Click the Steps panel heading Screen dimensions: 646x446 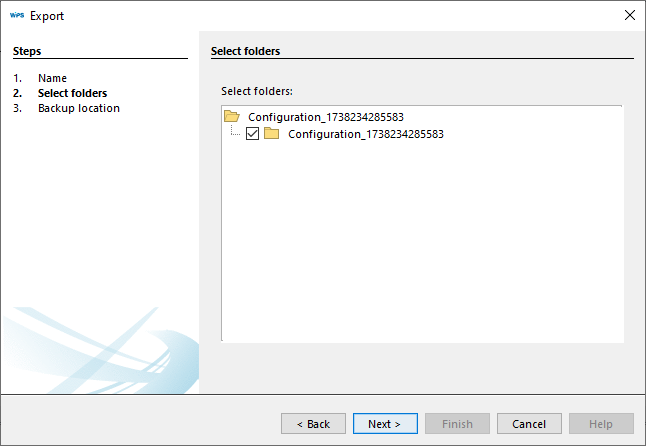pyautogui.click(x=27, y=50)
